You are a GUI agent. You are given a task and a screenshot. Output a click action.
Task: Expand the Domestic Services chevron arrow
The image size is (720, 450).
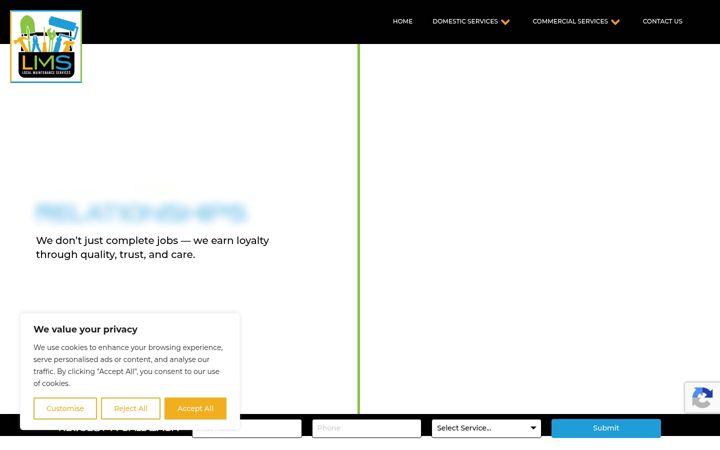click(506, 22)
